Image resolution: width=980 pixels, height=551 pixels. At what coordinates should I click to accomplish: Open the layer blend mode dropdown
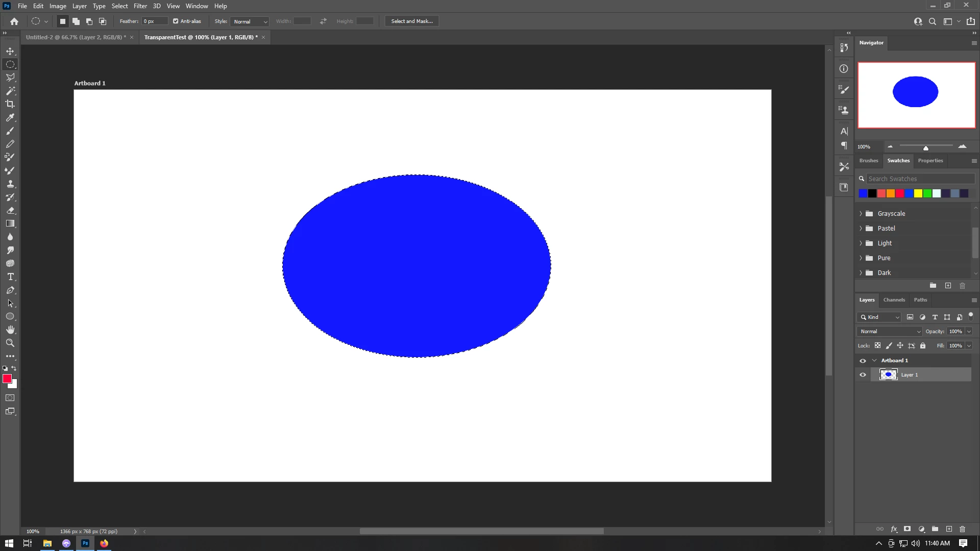(890, 332)
